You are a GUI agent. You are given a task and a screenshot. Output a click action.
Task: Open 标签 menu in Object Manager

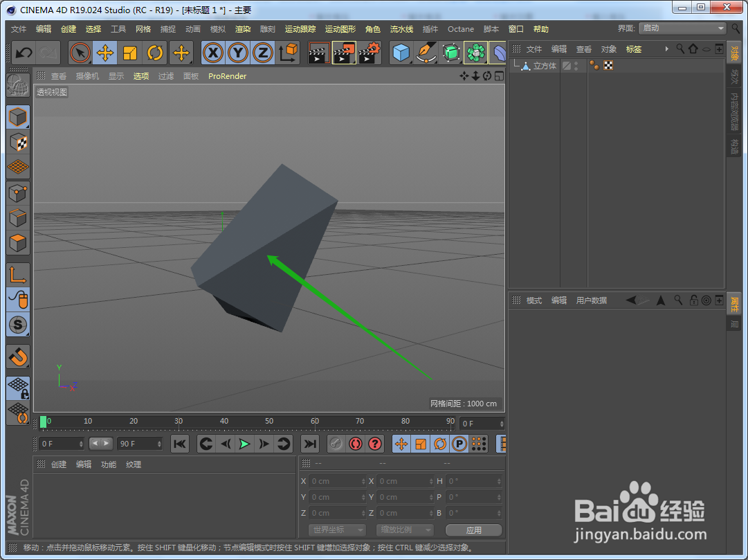(634, 49)
